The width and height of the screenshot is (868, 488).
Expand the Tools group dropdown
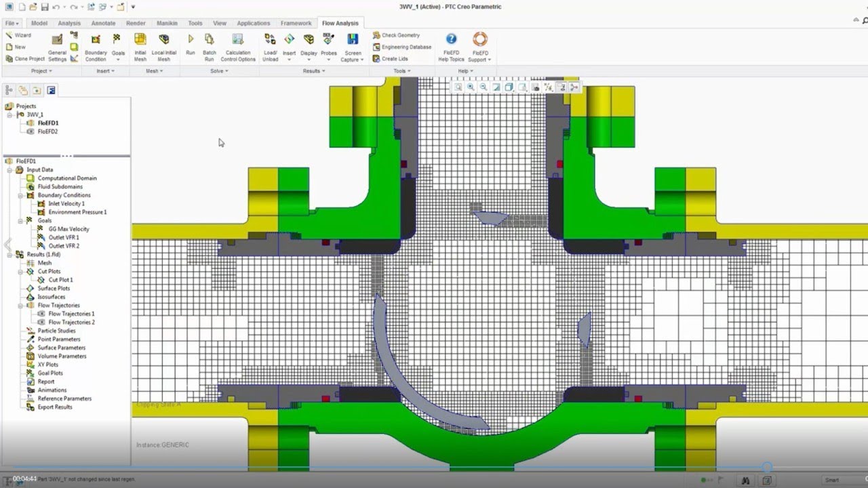(x=401, y=70)
